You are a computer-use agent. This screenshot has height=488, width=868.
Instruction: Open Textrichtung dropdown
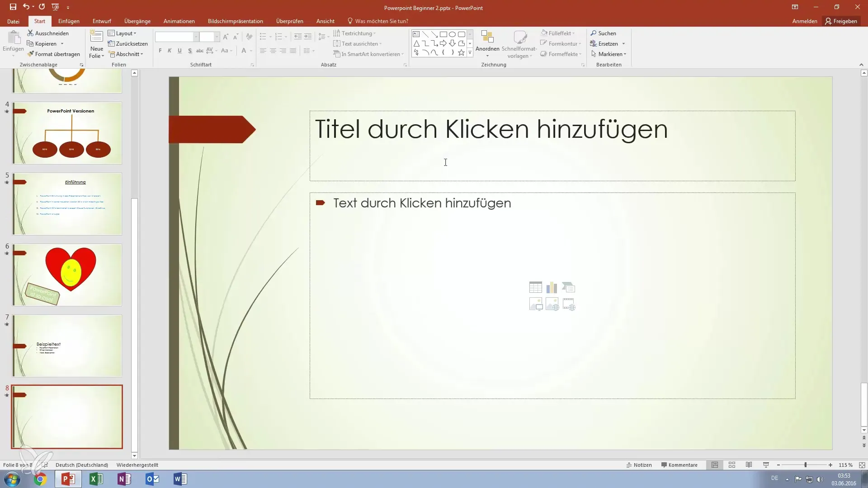pos(355,33)
